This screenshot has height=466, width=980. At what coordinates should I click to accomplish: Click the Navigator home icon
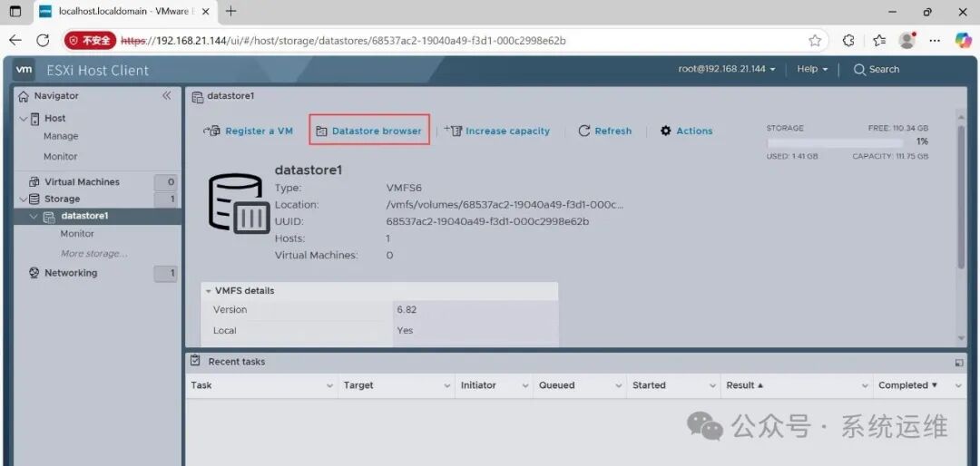coord(24,96)
